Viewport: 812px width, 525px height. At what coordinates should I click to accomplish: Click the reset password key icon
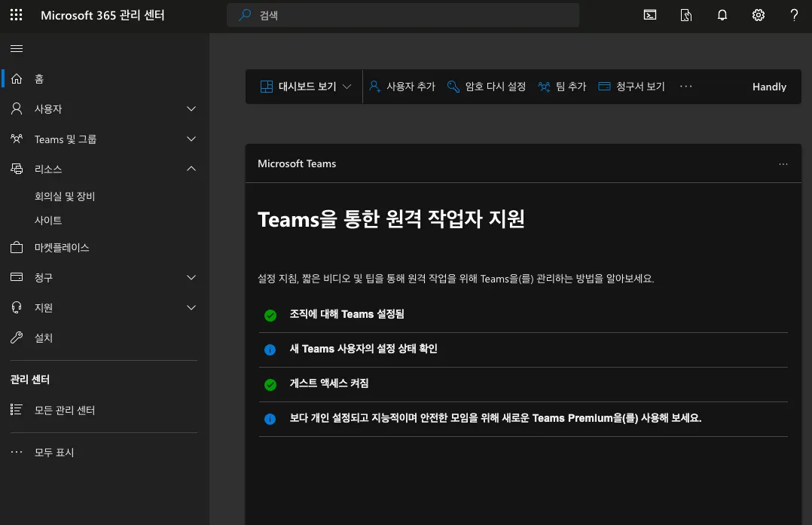[453, 87]
